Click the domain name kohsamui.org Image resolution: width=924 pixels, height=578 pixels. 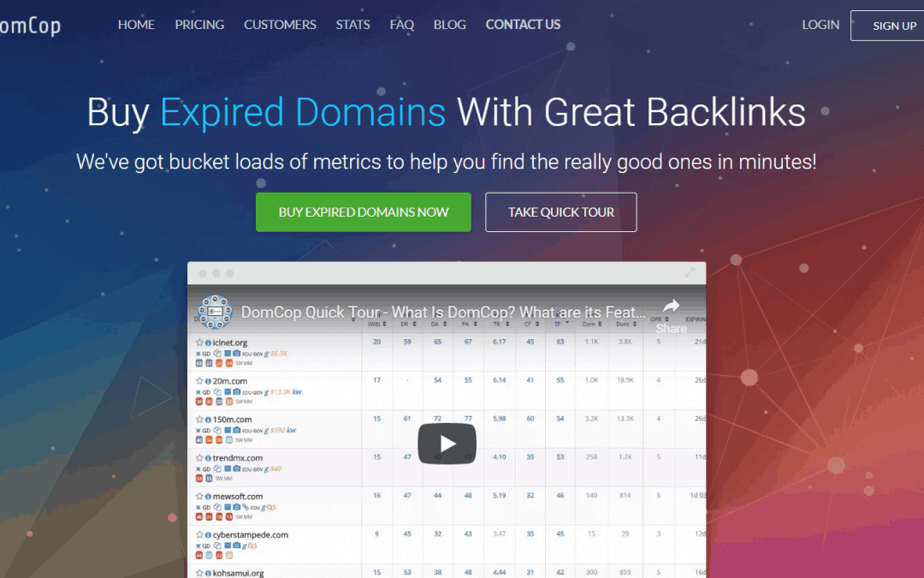pyautogui.click(x=238, y=573)
